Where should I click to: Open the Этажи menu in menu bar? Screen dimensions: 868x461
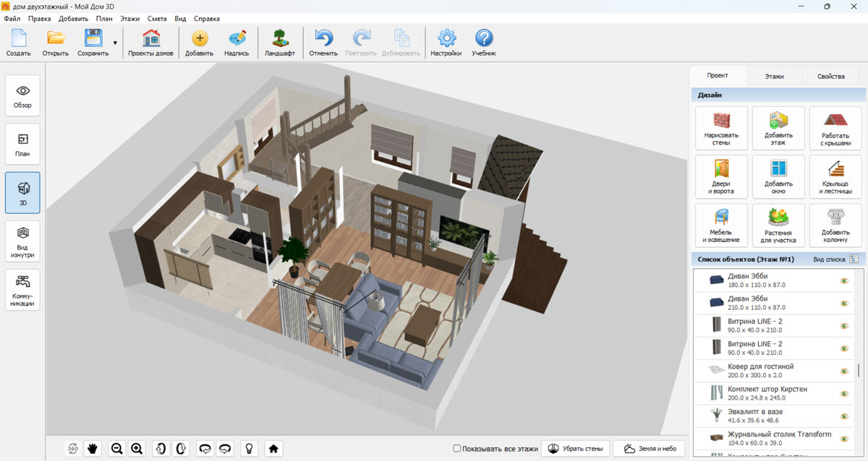(x=130, y=19)
